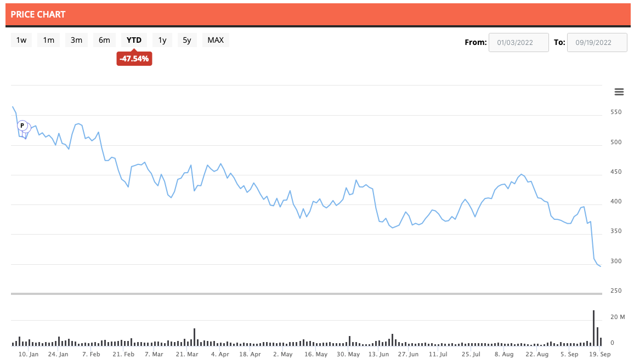The height and width of the screenshot is (364, 634).
Task: Switch to the 5y view
Action: pyautogui.click(x=187, y=40)
